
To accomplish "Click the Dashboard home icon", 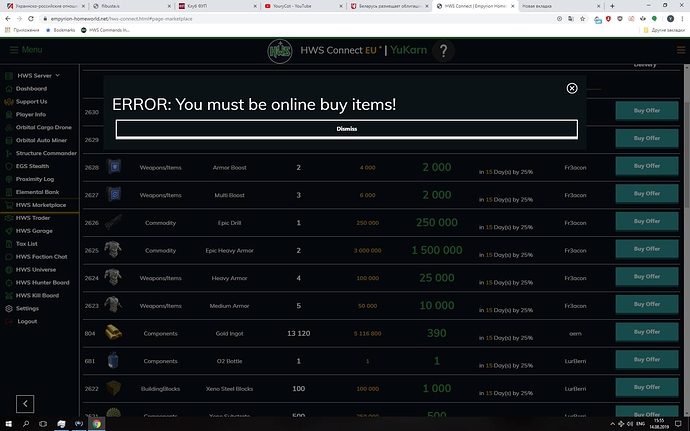I will pos(9,88).
